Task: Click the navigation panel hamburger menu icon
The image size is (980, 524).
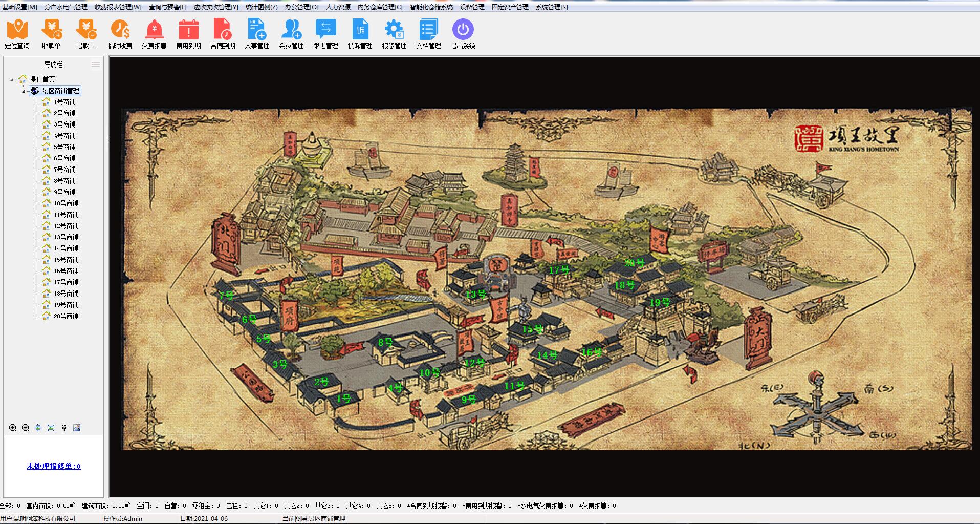Action: tap(96, 65)
